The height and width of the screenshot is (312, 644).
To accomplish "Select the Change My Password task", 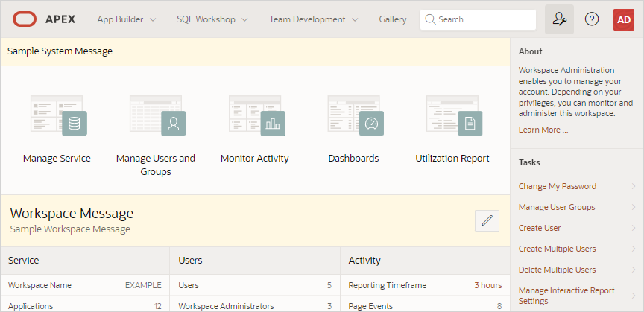I will point(558,186).
